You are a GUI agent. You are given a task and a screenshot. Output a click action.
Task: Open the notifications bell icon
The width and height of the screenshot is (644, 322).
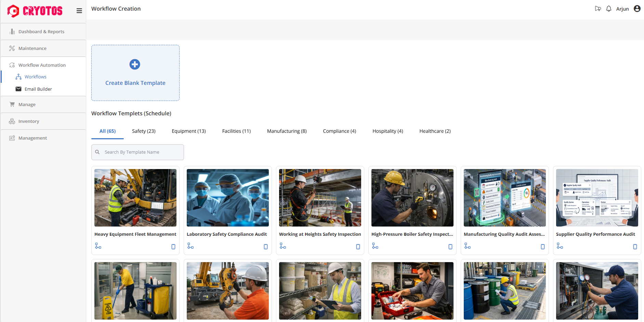coord(608,9)
